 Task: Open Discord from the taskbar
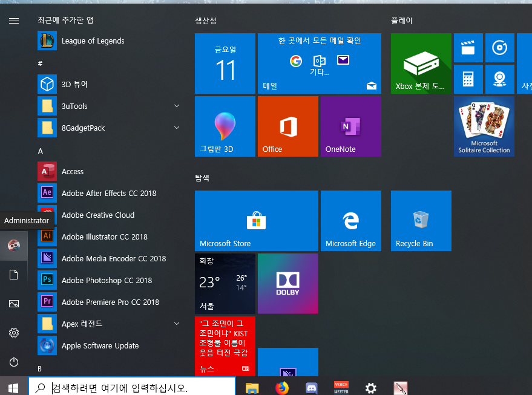312,388
